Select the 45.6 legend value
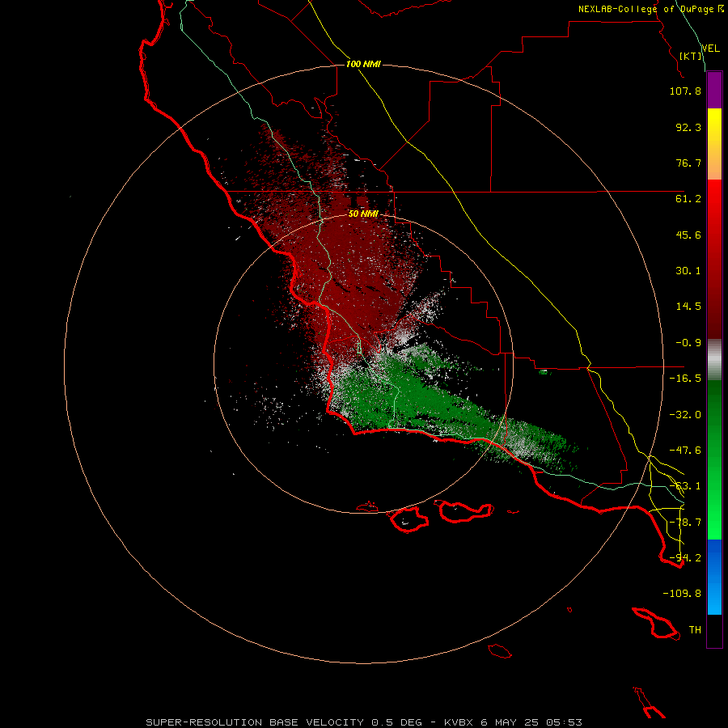728x728 pixels. coord(688,235)
